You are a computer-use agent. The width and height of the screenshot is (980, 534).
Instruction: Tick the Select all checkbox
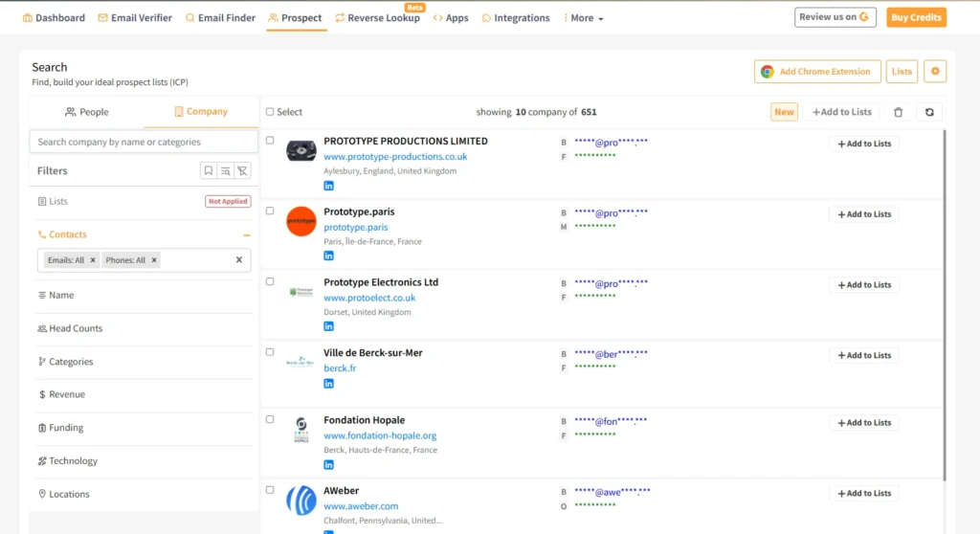[270, 112]
